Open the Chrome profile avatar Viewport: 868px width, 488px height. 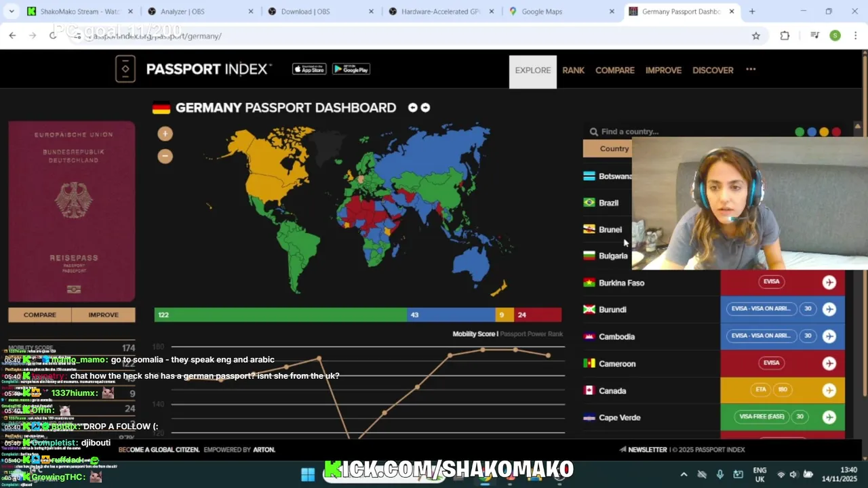835,36
